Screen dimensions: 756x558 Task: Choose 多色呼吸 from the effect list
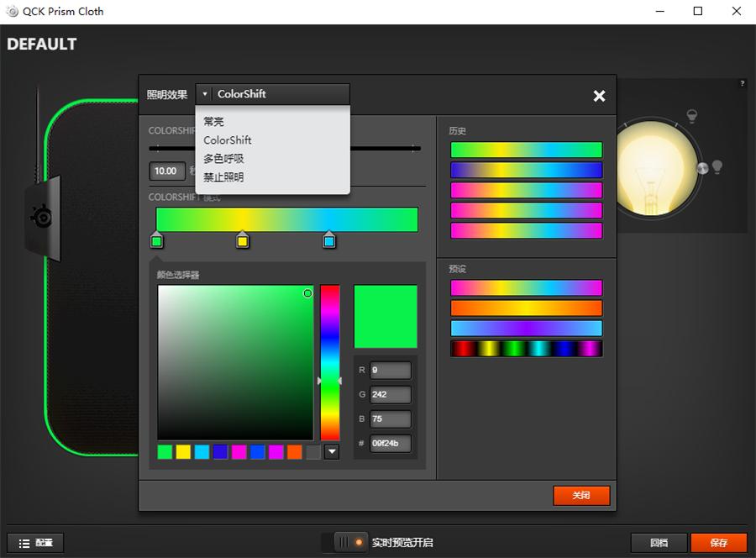click(x=223, y=159)
